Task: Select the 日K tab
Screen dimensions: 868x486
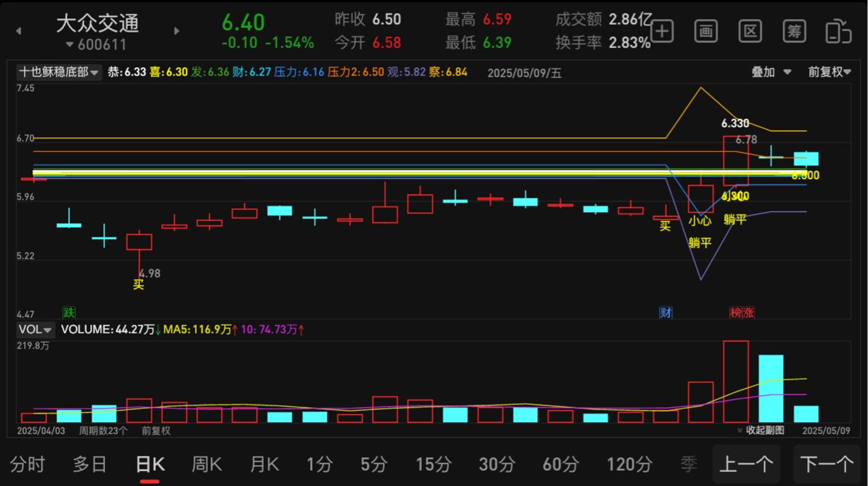Action: 150,464
